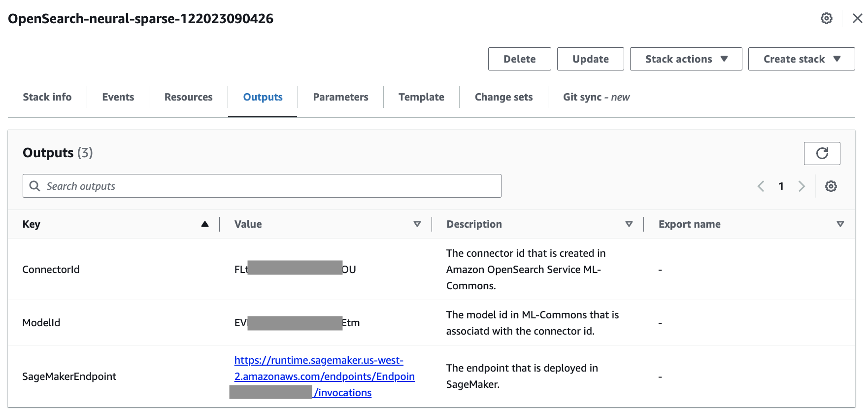
Task: Select the ModelId key cell
Action: coord(41,323)
